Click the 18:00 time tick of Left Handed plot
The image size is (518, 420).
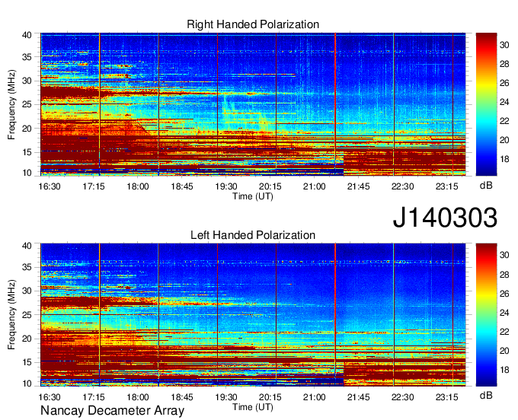138,397
